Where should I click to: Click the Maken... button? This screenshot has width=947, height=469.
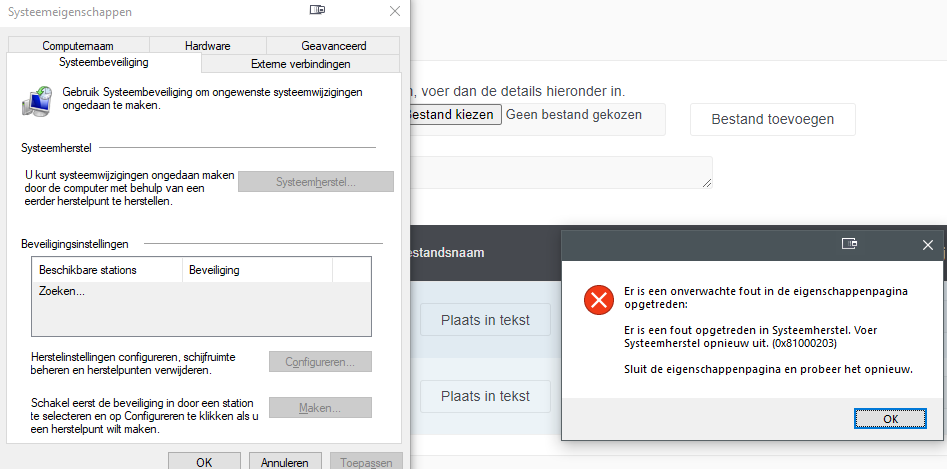click(320, 408)
